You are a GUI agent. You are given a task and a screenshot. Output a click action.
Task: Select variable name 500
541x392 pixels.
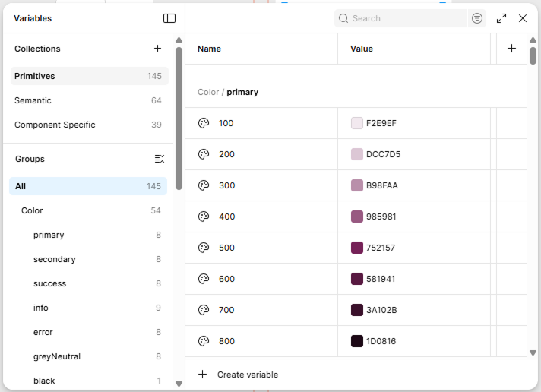pyautogui.click(x=226, y=248)
